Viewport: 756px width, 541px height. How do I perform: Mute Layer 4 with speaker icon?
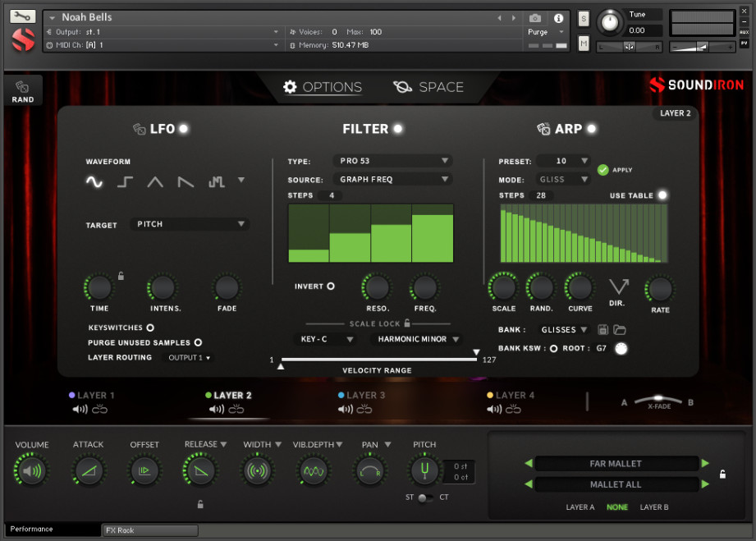[494, 410]
